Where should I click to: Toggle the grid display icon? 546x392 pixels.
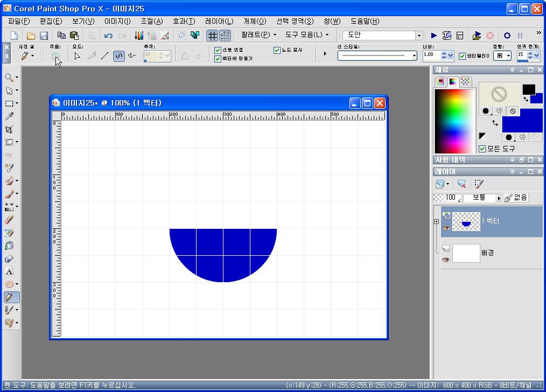pos(212,36)
